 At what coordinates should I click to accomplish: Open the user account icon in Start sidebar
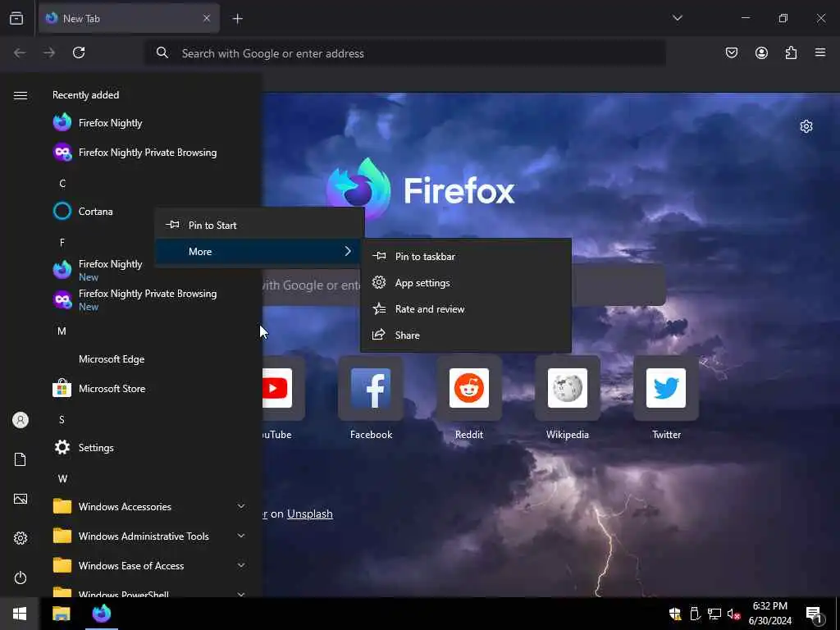coord(21,420)
